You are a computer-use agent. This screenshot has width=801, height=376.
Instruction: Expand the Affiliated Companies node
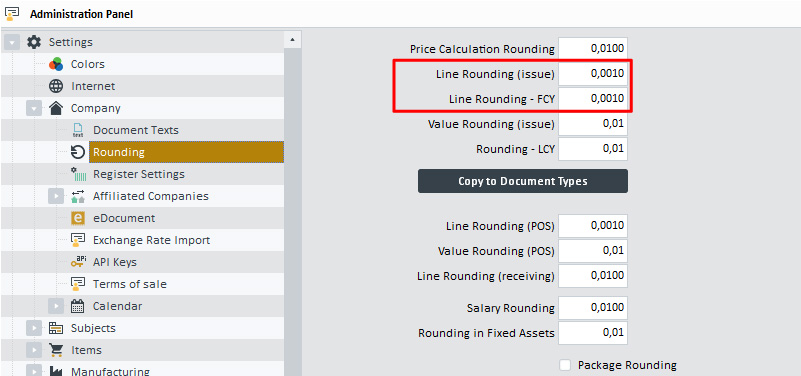56,196
